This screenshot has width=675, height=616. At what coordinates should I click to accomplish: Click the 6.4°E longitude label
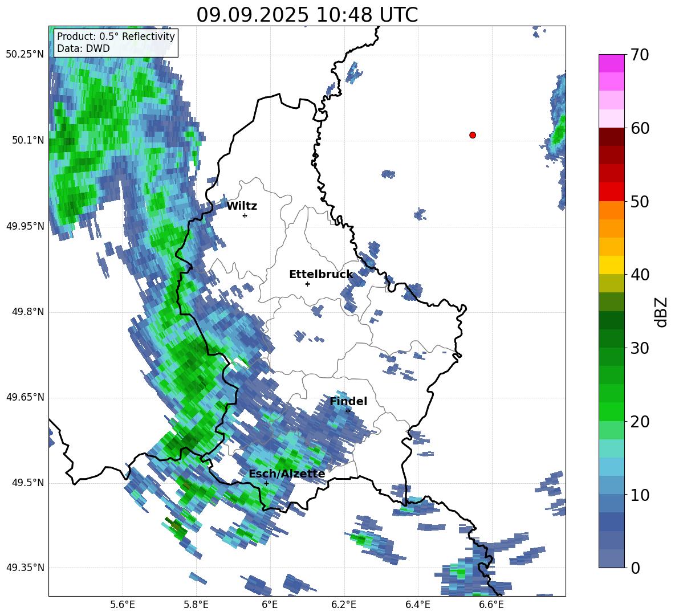(x=417, y=605)
